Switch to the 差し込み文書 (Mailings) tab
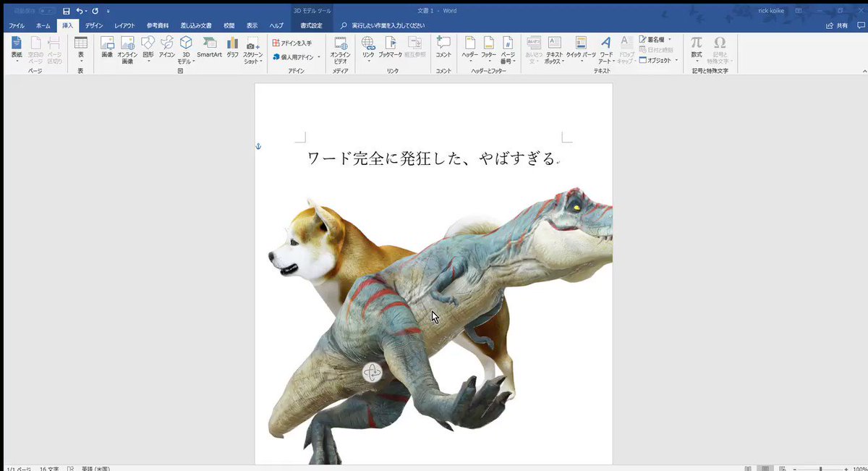The height and width of the screenshot is (471, 868). click(x=196, y=25)
